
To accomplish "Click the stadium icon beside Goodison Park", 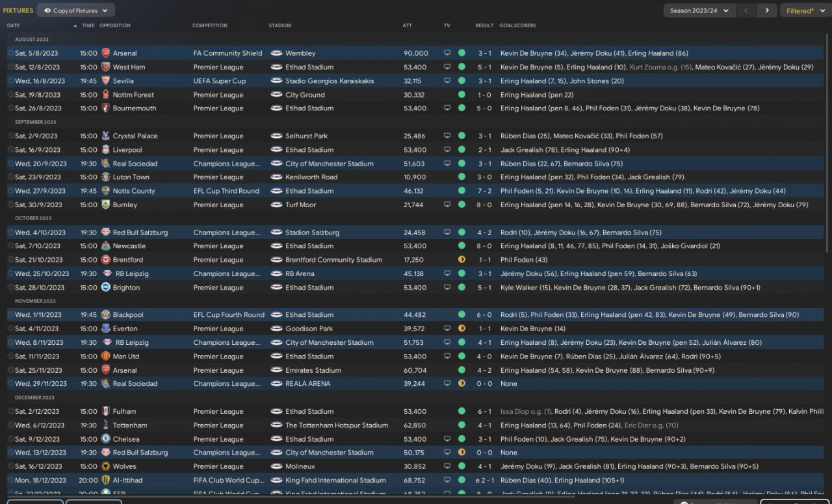I will pyautogui.click(x=276, y=329).
